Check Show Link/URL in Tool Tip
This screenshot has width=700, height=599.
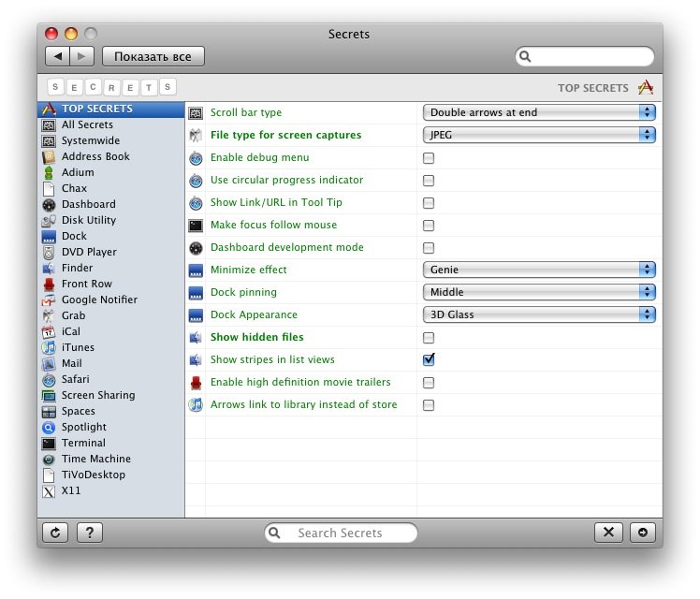point(429,203)
